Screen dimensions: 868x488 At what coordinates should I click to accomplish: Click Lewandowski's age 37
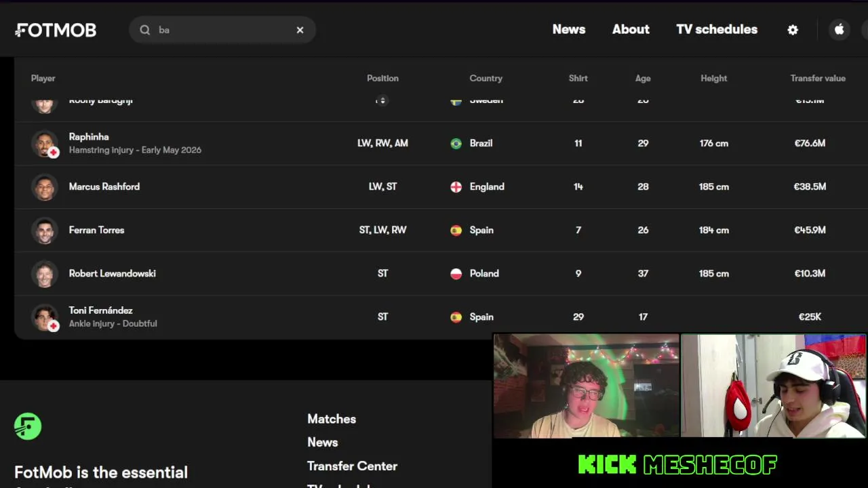pyautogui.click(x=643, y=273)
